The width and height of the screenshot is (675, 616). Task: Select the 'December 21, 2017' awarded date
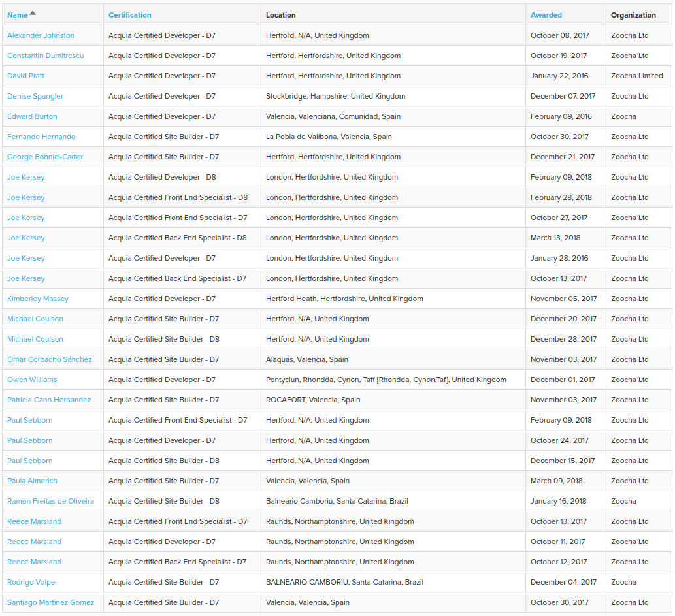pyautogui.click(x=562, y=157)
